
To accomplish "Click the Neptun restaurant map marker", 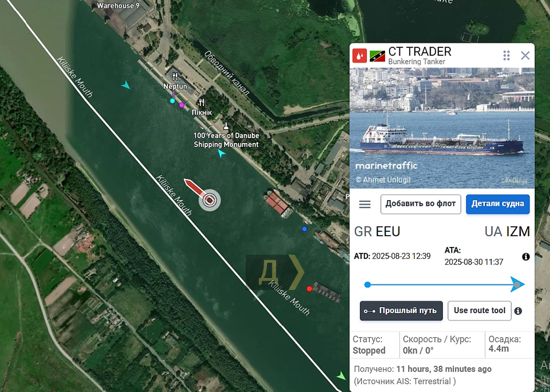I will pos(175,77).
